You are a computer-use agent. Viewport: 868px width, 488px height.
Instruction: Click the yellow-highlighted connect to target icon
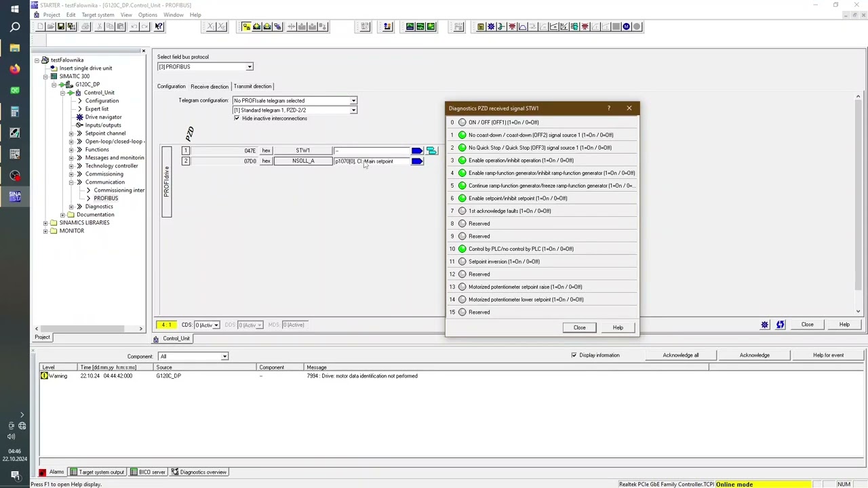pyautogui.click(x=246, y=26)
